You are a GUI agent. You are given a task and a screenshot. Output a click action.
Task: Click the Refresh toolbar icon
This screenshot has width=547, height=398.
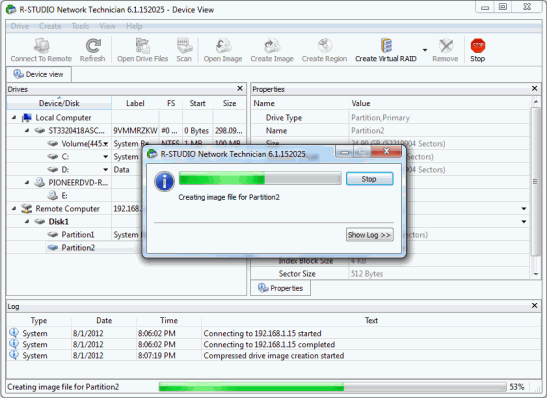click(x=93, y=45)
